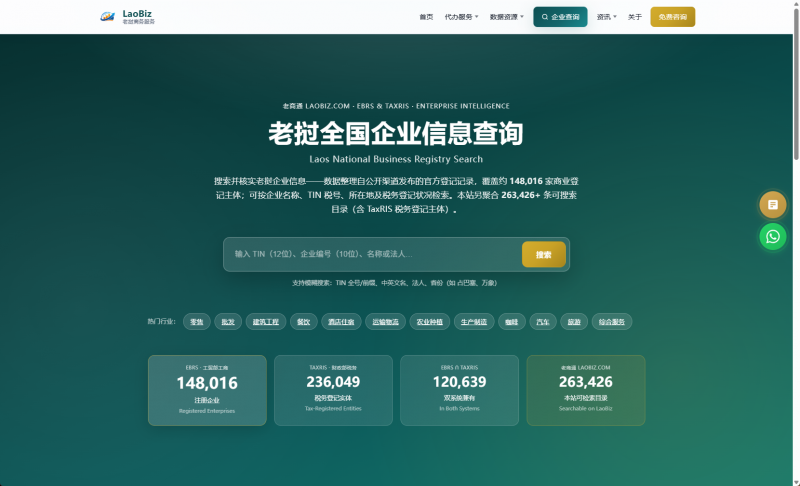Select the 批发 industry tag
This screenshot has width=800, height=486.
pyautogui.click(x=228, y=322)
